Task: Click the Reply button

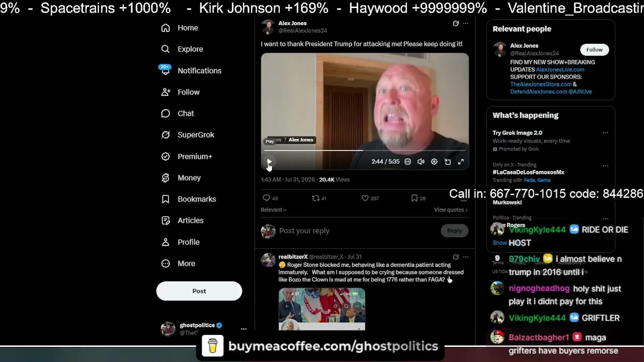Action: (454, 231)
